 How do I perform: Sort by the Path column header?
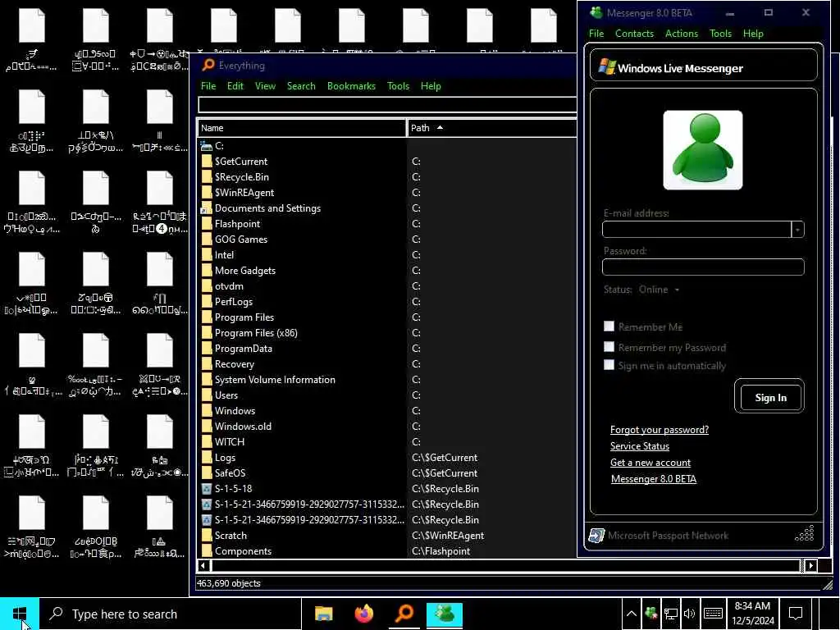pyautogui.click(x=491, y=128)
